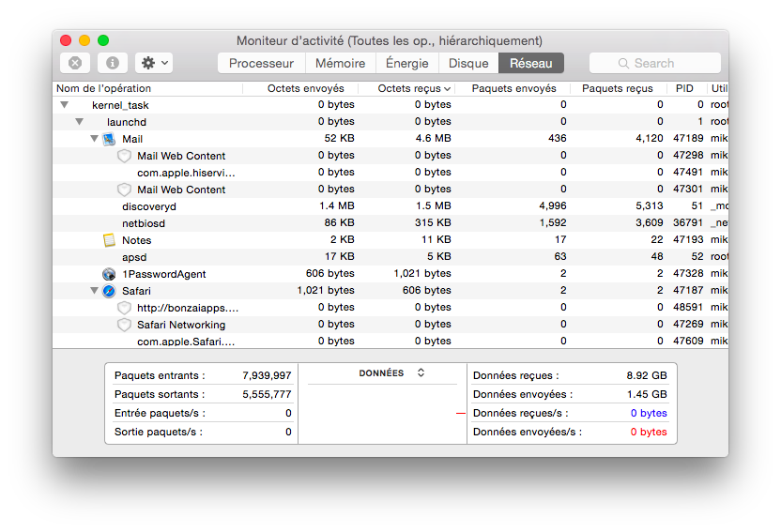Viewport: 781px width, 532px height.
Task: Click the green zoom window button
Action: 103,40
